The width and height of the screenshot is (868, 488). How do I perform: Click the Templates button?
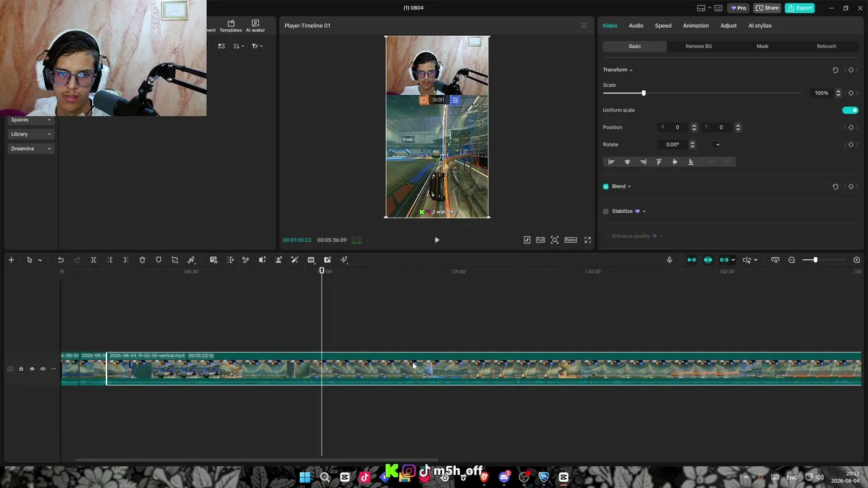pos(231,26)
